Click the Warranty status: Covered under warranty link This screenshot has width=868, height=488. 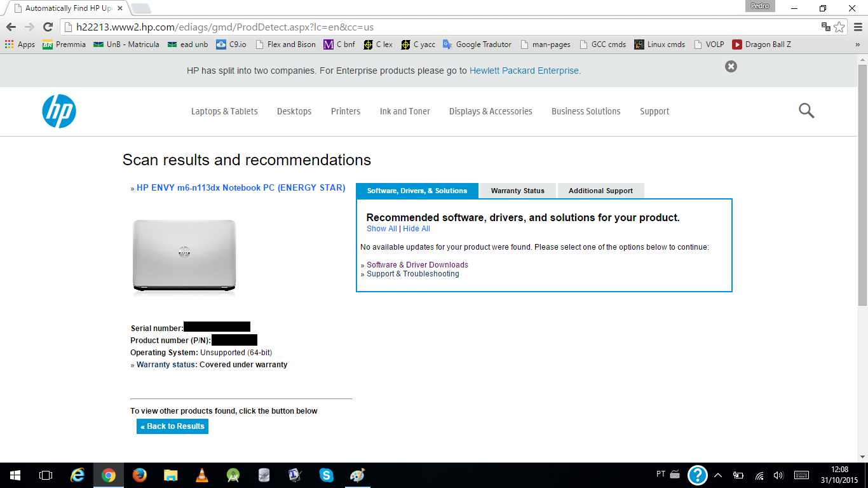click(212, 365)
